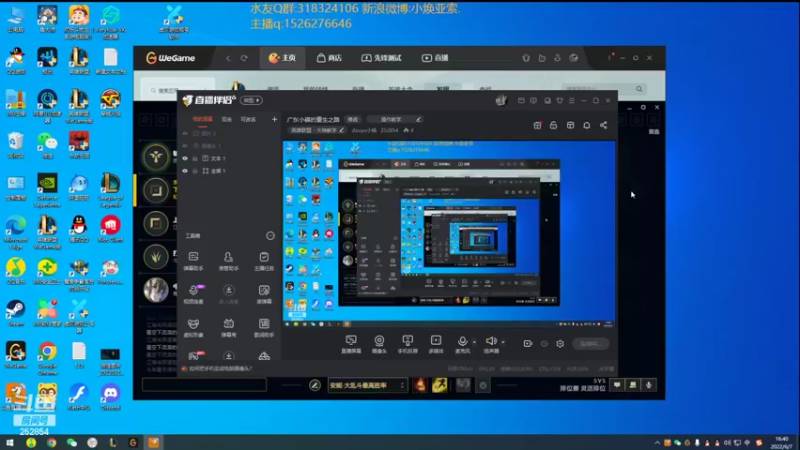Open the 主播任务 tool in the toolbox
Screen dimensions: 800x450
tap(264, 260)
